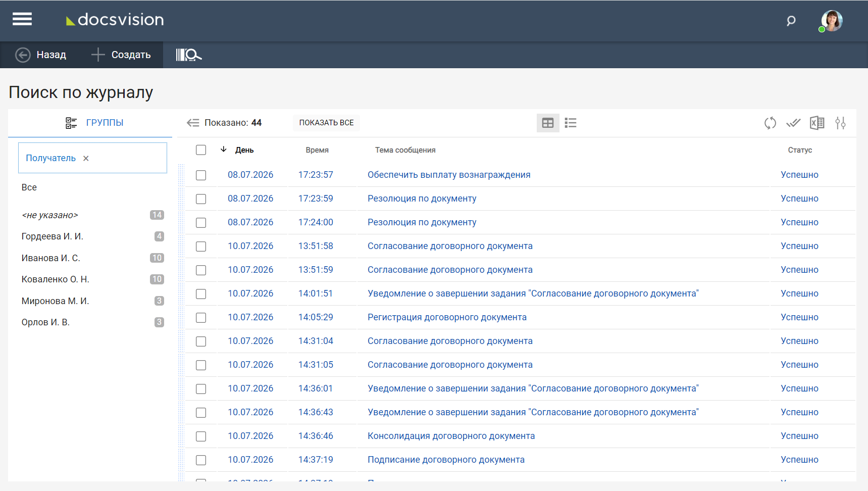Export the table to Excel
Screen dimensions: 868x491
817,123
